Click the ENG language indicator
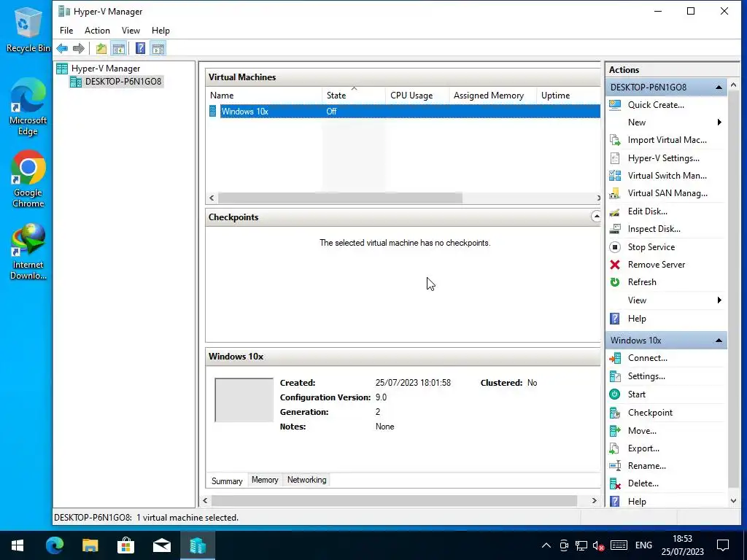This screenshot has height=560, width=747. (643, 545)
